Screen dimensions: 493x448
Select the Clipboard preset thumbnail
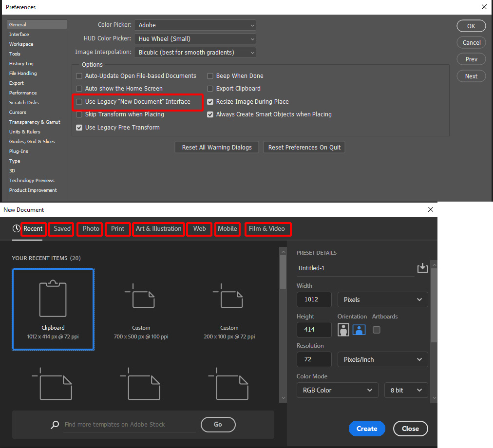(53, 309)
